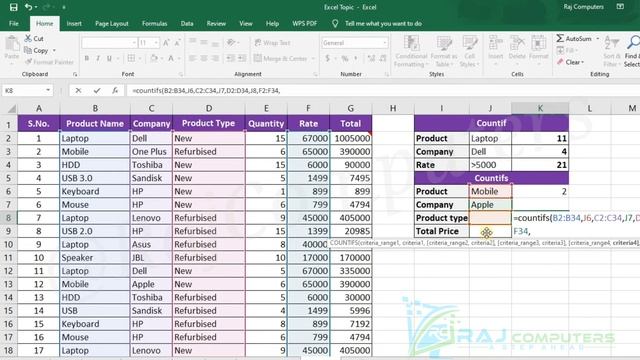Click the Undo arrow icon
The width and height of the screenshot is (640, 360).
[28, 7]
